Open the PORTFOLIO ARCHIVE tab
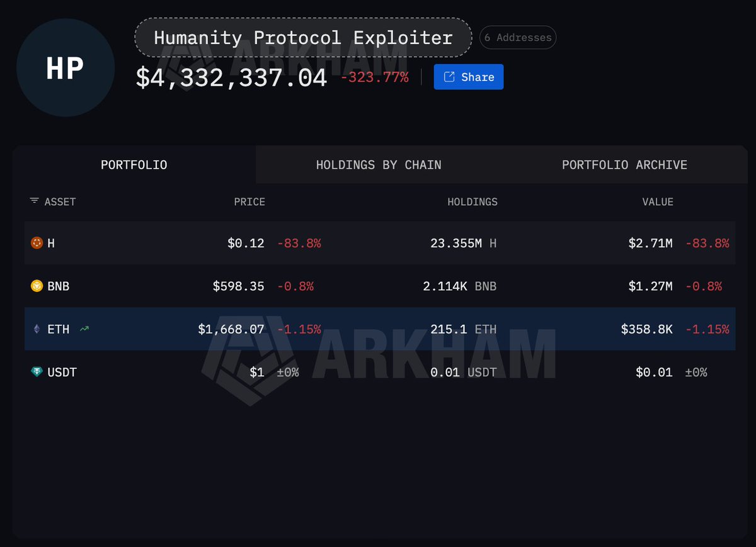The height and width of the screenshot is (547, 756). coord(624,165)
